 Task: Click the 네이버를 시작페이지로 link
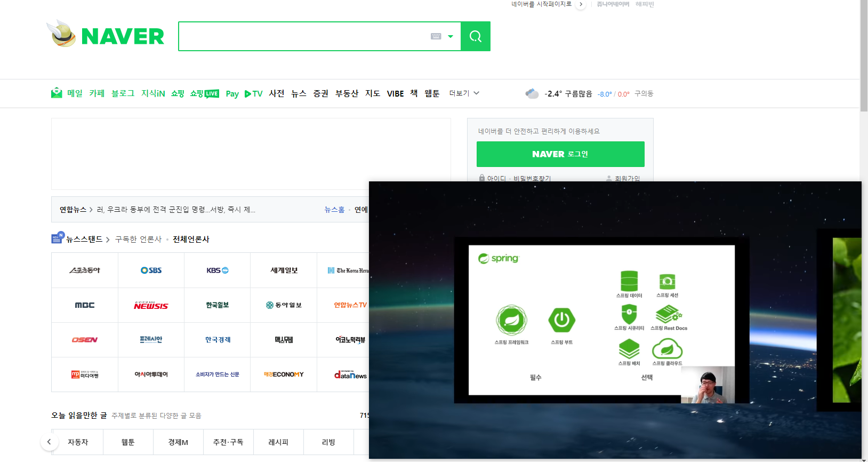point(541,4)
